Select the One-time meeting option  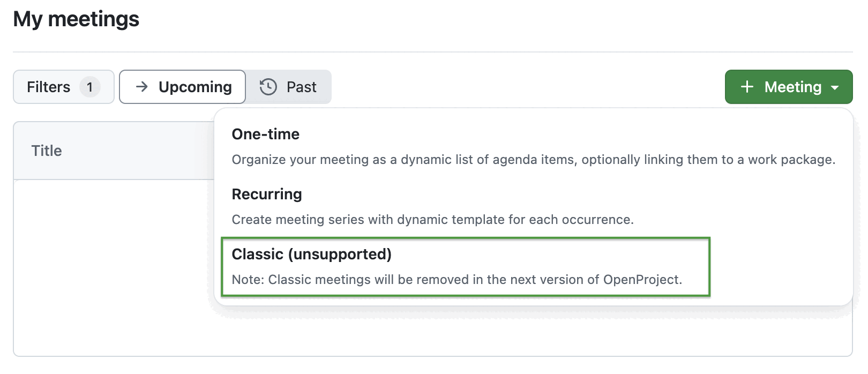click(x=265, y=134)
